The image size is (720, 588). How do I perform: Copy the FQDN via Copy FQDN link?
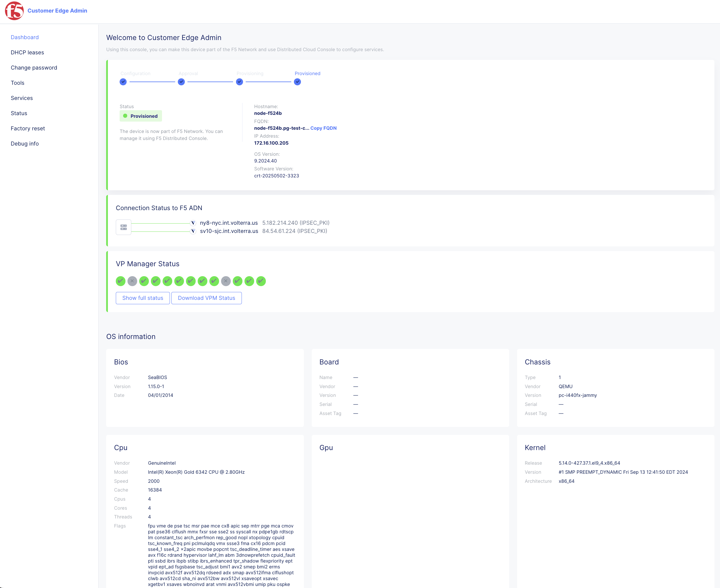click(323, 128)
